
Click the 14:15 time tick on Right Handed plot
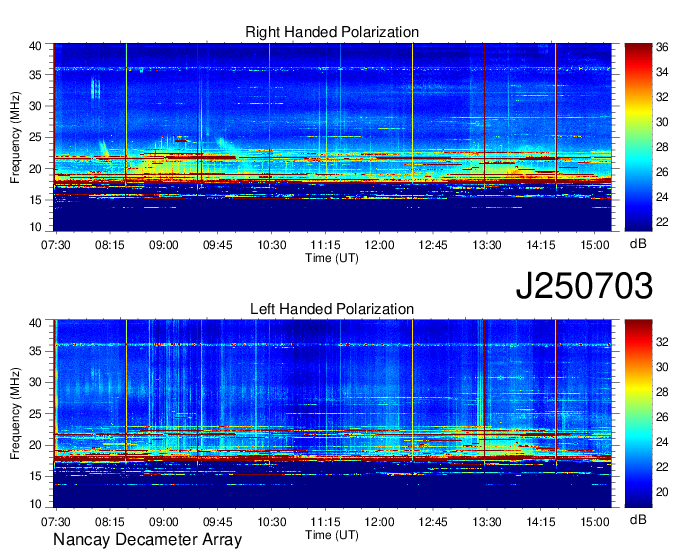[x=541, y=245]
